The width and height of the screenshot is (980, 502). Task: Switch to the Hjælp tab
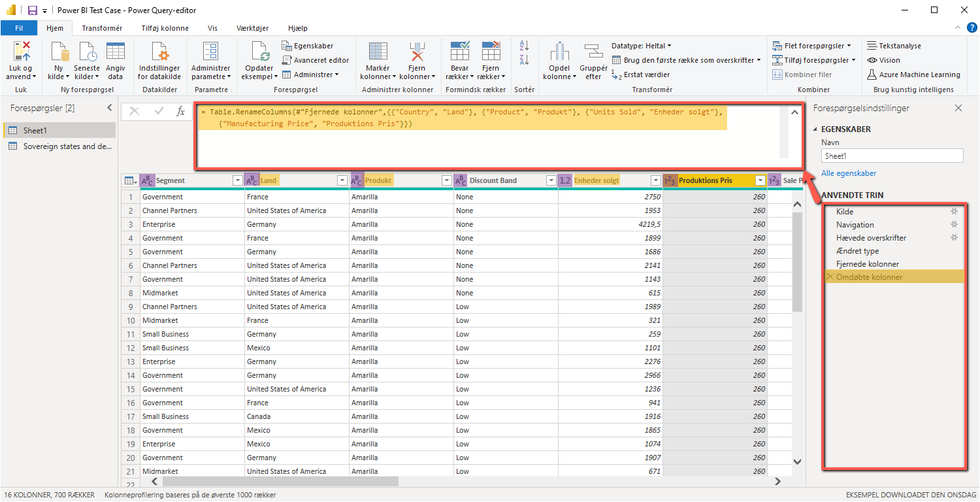[x=297, y=28]
